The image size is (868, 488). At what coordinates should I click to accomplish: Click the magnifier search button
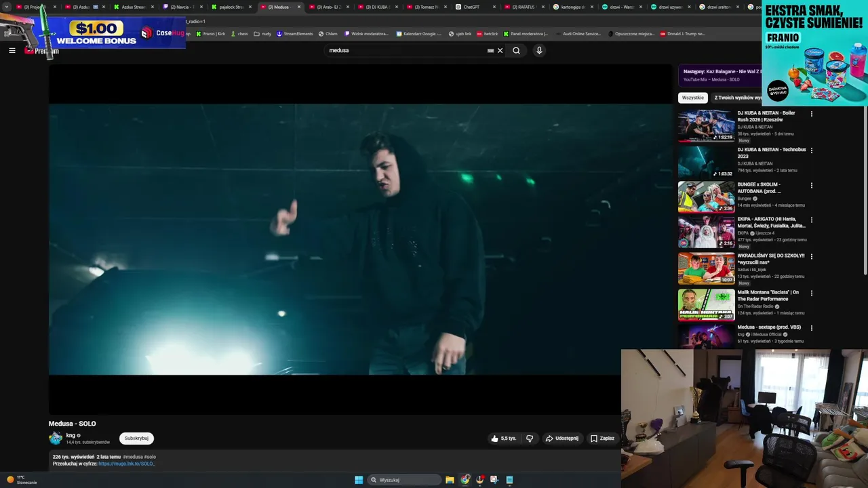(x=516, y=50)
